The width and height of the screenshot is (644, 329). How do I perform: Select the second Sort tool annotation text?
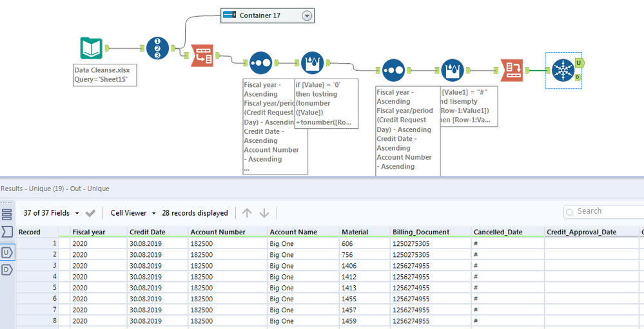tap(408, 131)
